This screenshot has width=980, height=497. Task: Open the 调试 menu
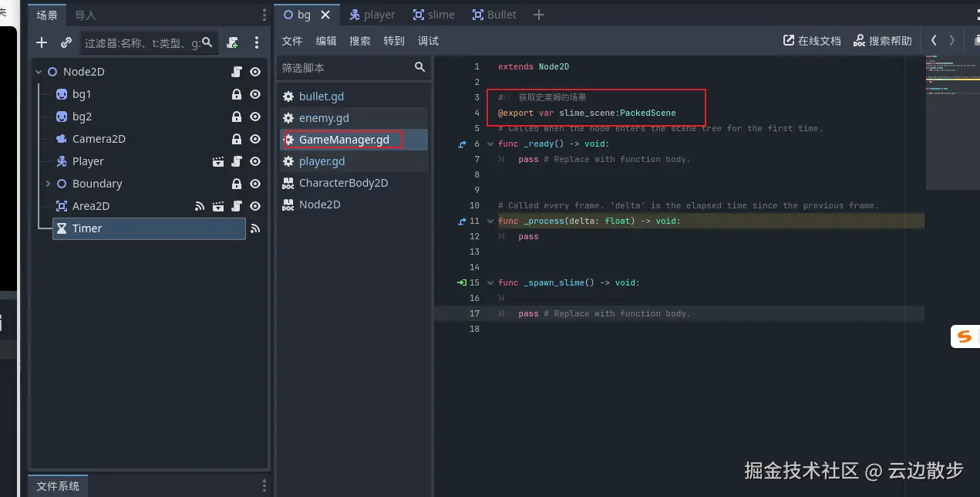click(428, 41)
